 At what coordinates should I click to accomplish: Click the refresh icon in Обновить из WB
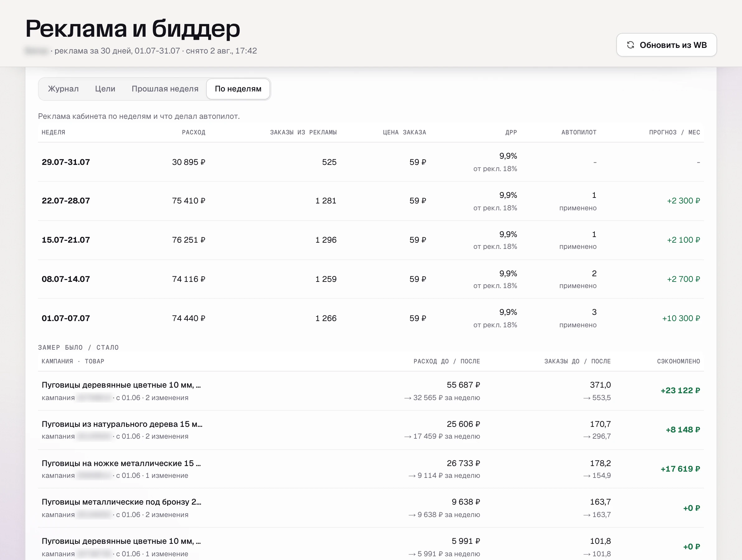pos(630,45)
